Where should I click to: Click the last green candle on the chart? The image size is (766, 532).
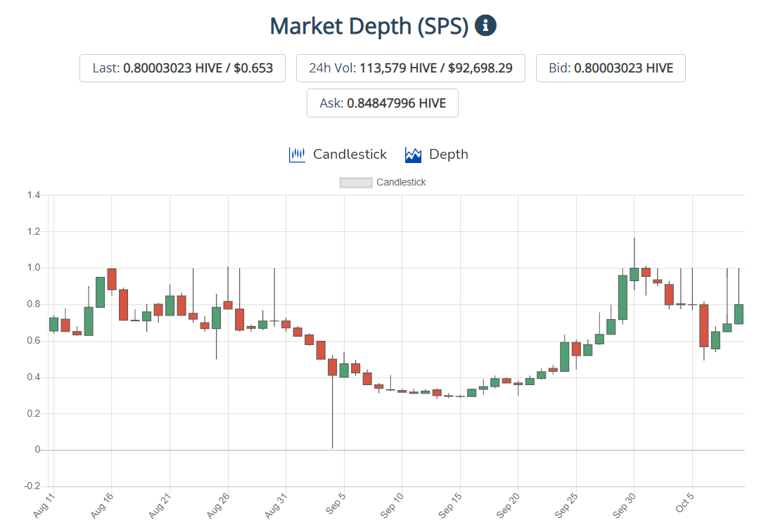(x=739, y=314)
